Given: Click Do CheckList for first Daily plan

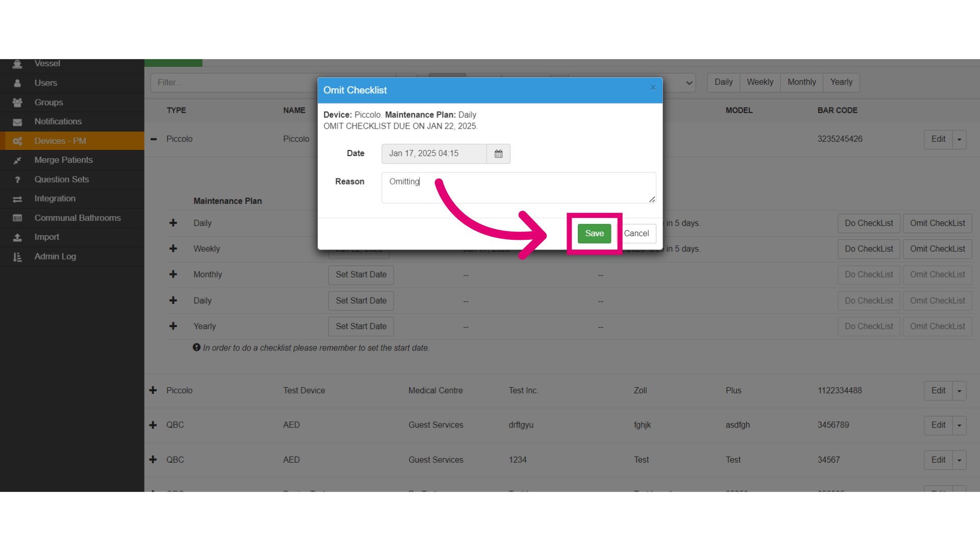Looking at the screenshot, I should tap(869, 223).
